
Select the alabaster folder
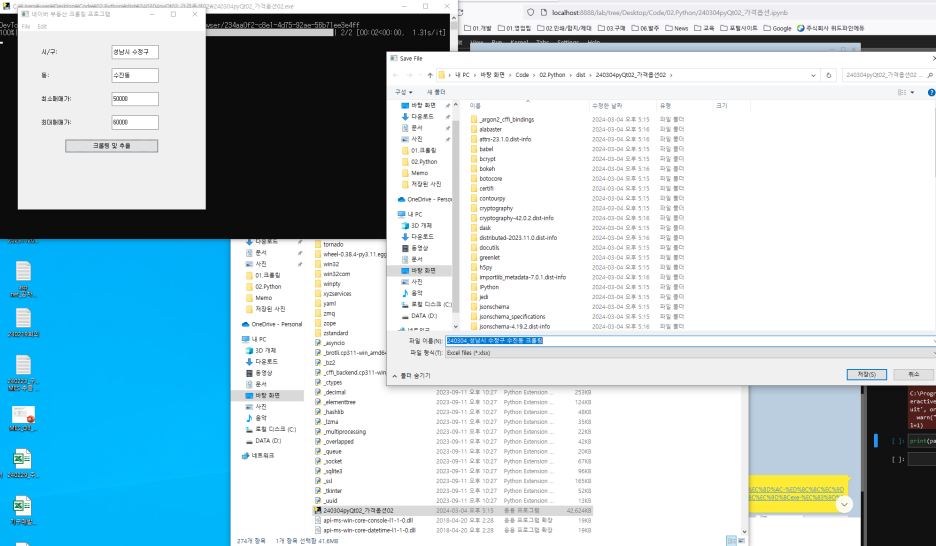(490, 129)
